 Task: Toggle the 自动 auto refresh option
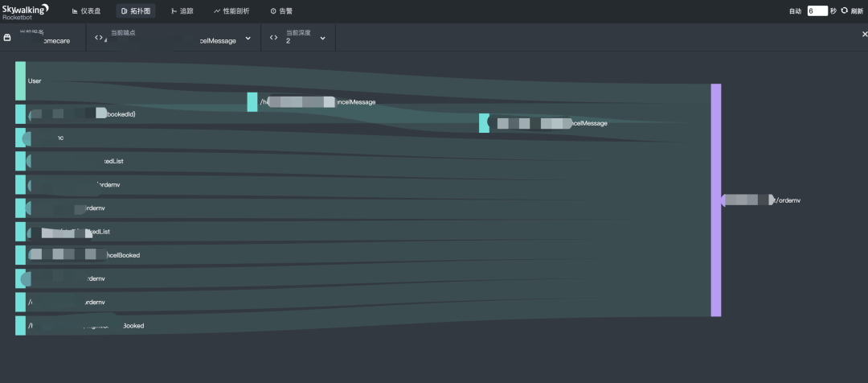(x=796, y=11)
